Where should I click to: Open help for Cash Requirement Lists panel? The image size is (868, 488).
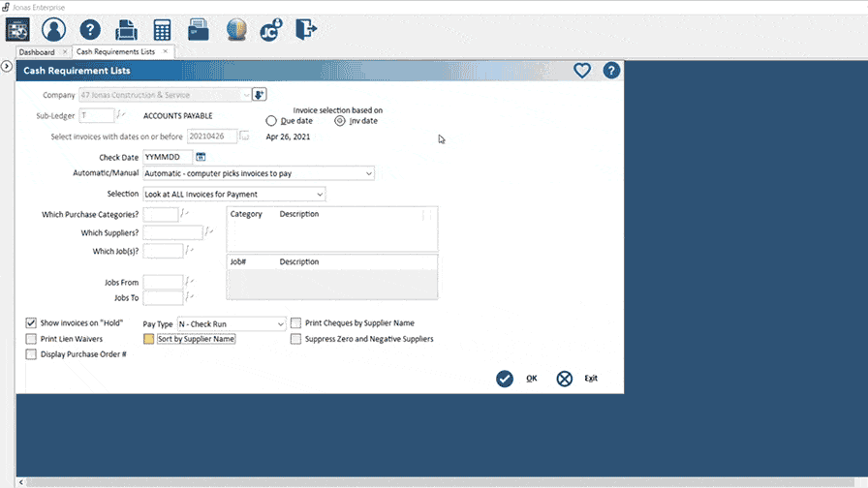click(x=611, y=71)
